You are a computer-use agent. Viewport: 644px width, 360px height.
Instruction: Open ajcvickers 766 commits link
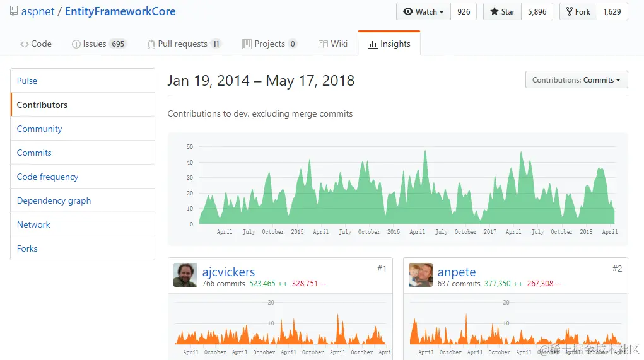[223, 284]
